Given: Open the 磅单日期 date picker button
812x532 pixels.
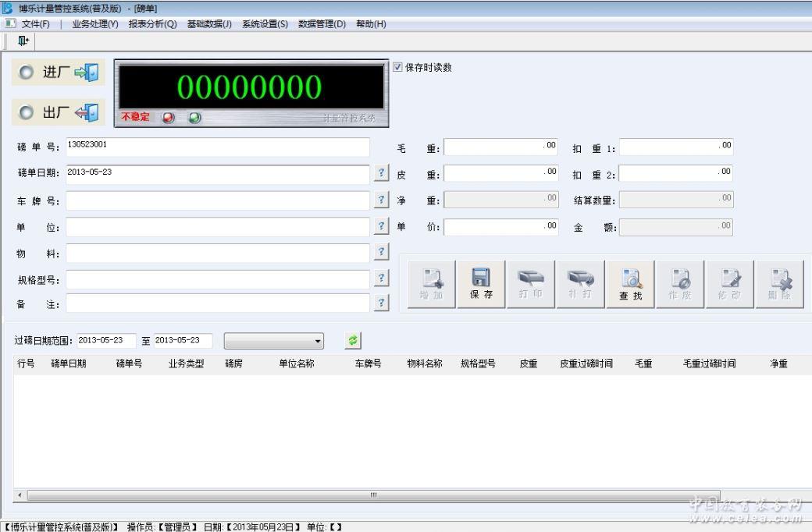Looking at the screenshot, I should point(381,173).
